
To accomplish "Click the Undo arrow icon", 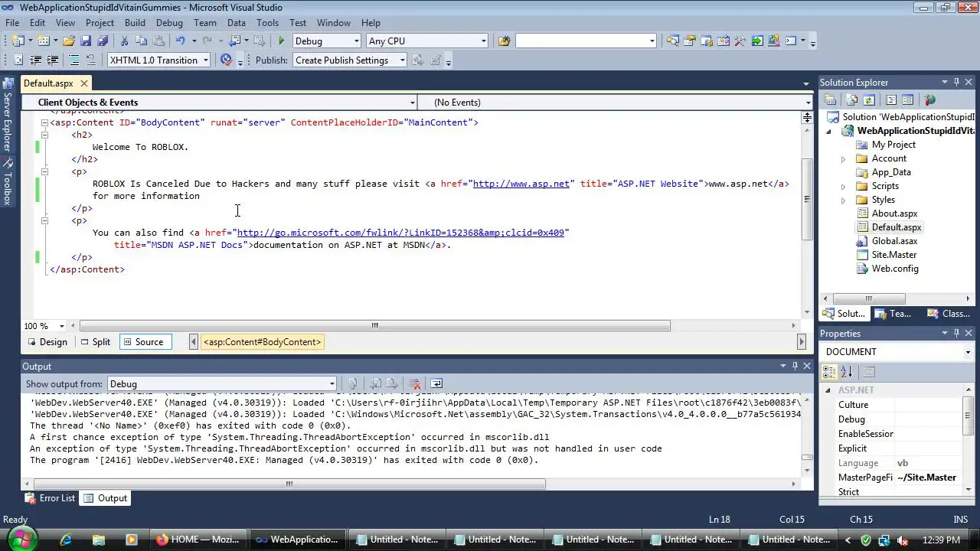I will [x=180, y=41].
